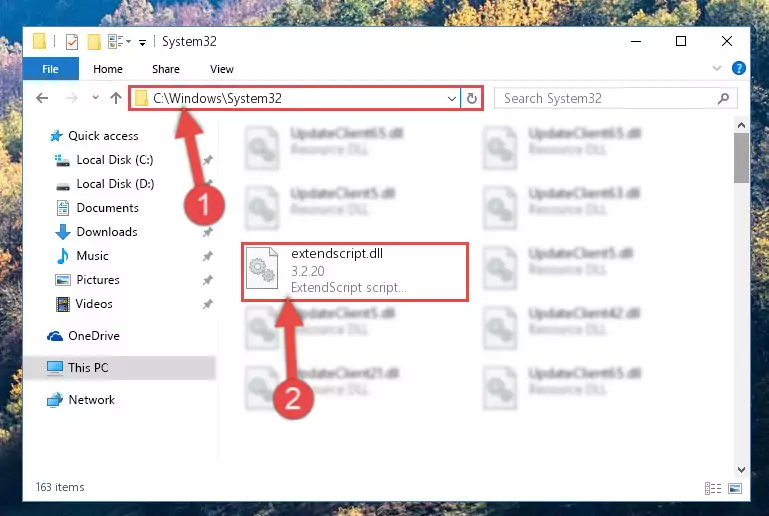Click the pin icon next to Pictures

[208, 280]
